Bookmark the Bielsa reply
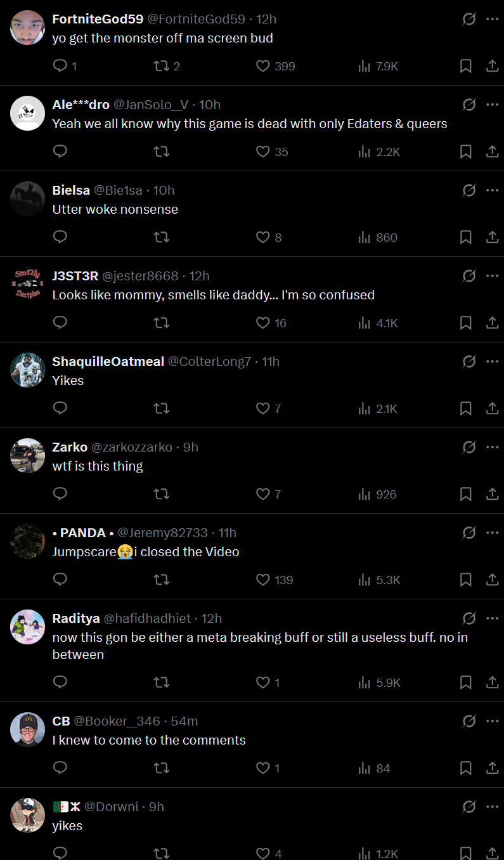Screen dimensions: 504x860 coord(465,237)
